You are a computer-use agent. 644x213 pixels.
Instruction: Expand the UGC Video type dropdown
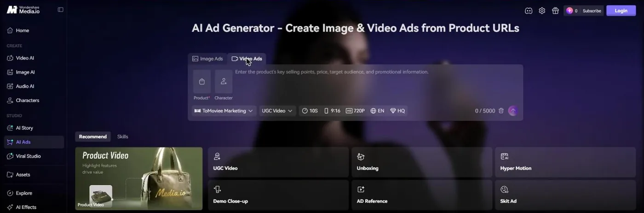click(x=277, y=111)
